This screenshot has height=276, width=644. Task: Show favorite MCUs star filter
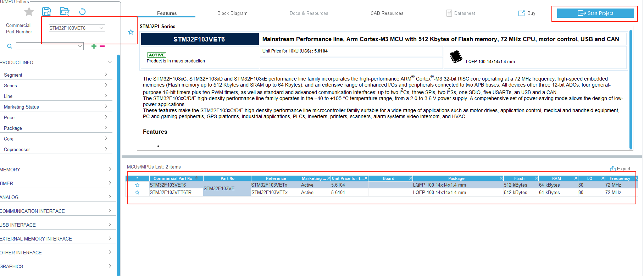(x=29, y=12)
